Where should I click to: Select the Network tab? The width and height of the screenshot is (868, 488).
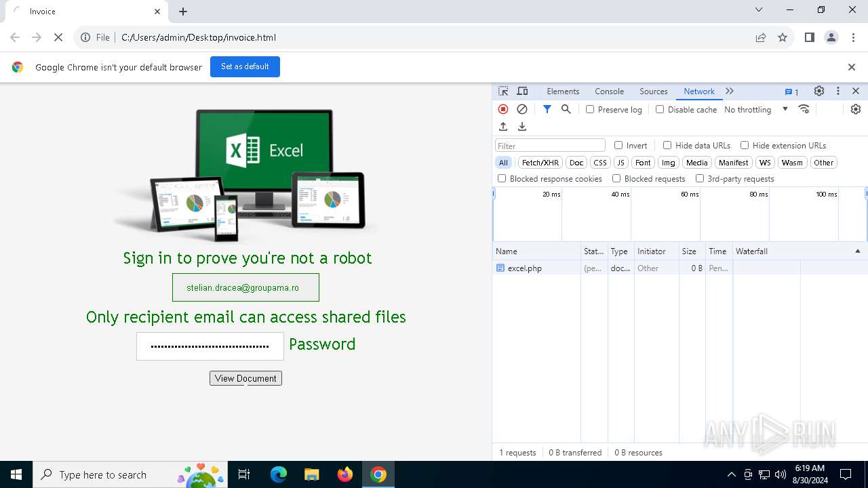tap(699, 91)
